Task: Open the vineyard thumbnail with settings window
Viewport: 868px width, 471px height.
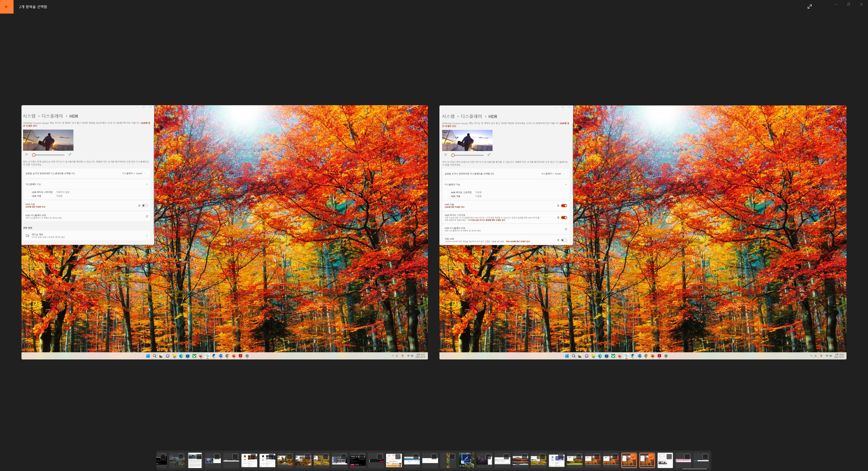Action: (x=538, y=461)
